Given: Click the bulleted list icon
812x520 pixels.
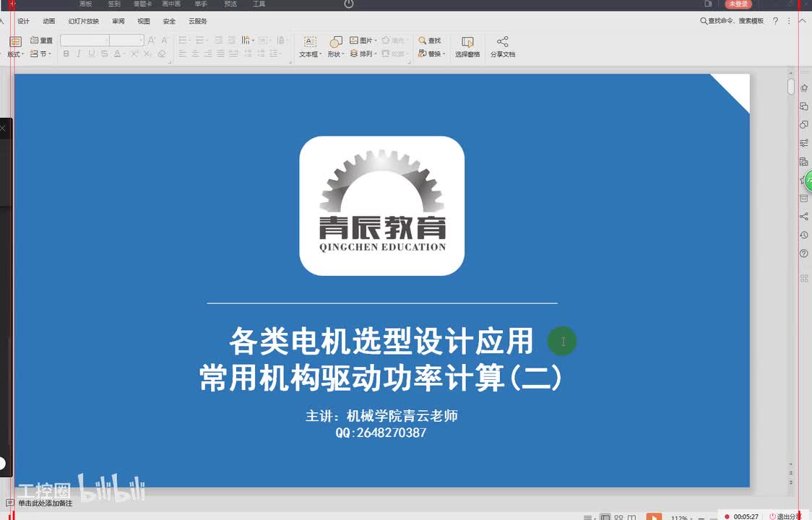Looking at the screenshot, I should pyautogui.click(x=183, y=40).
